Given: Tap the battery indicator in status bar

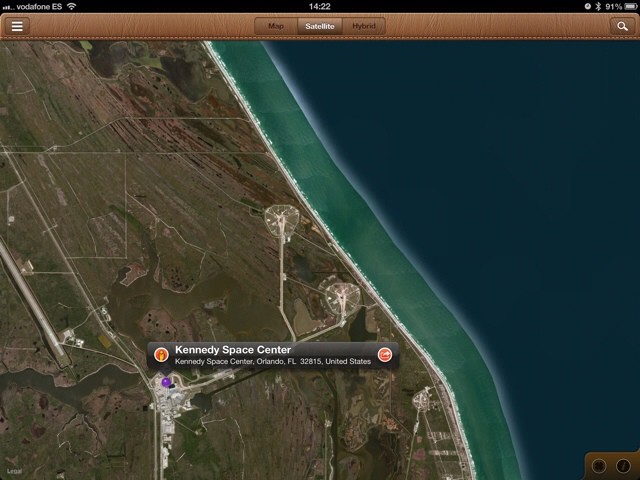Looking at the screenshot, I should pos(625,6).
